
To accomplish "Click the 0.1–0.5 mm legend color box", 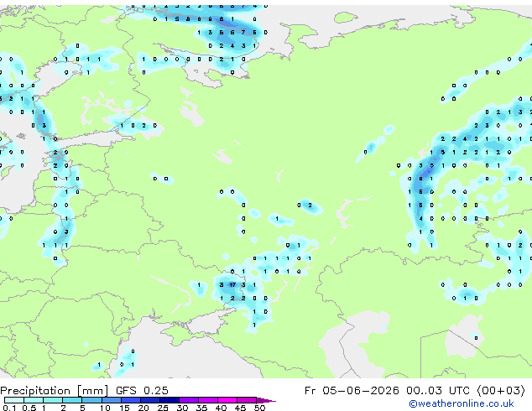I will pyautogui.click(x=14, y=400).
